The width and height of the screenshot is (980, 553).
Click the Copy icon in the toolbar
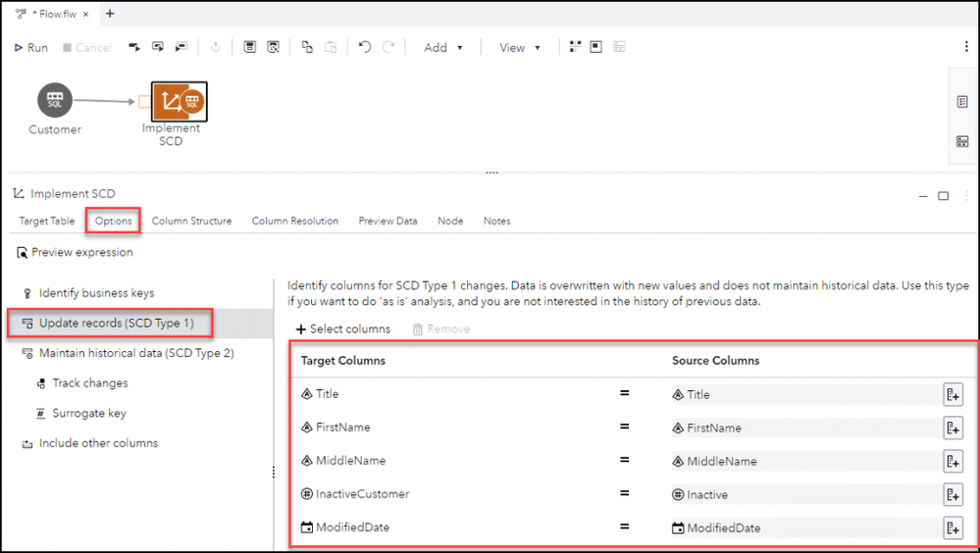pyautogui.click(x=307, y=47)
